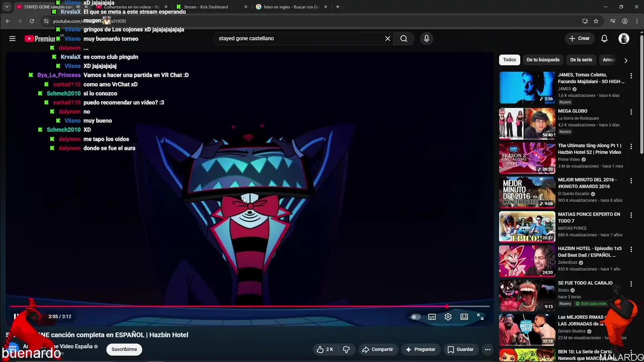Select the 'De la serie' chip
The width and height of the screenshot is (644, 362).
[x=581, y=60]
